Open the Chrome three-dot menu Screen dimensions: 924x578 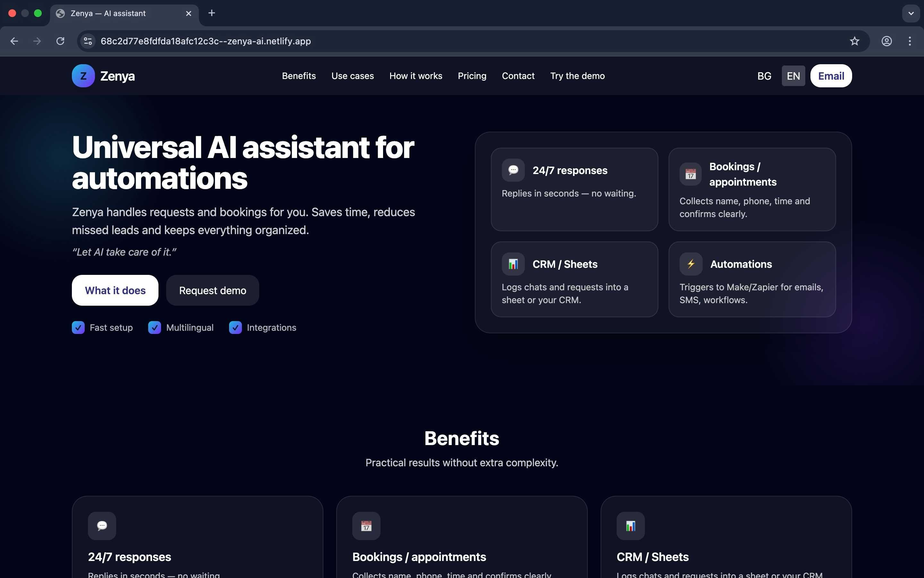[x=910, y=41]
